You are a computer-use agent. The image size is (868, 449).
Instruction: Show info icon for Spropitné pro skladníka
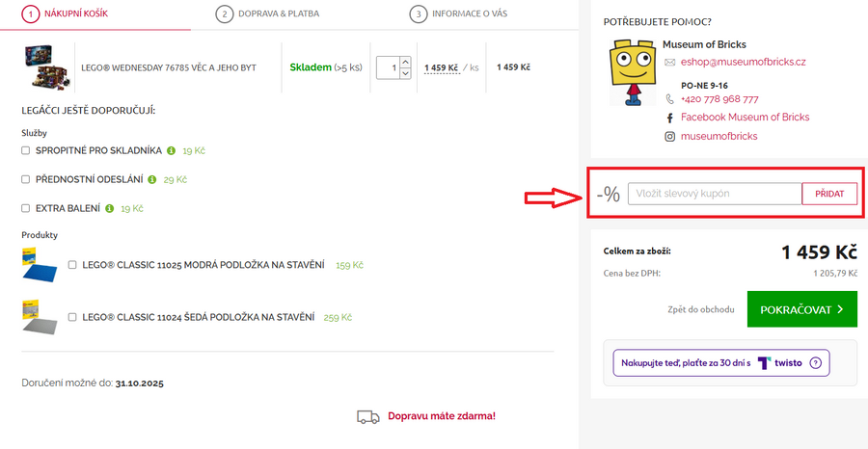171,150
